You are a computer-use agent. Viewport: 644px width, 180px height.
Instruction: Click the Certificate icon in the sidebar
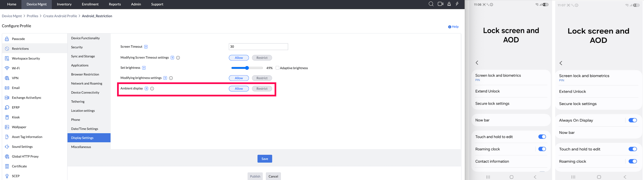(7, 166)
